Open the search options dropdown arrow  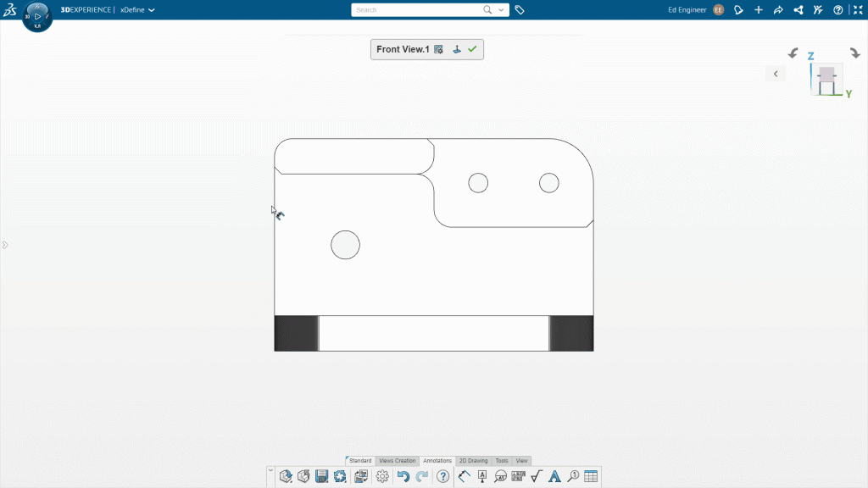point(502,10)
